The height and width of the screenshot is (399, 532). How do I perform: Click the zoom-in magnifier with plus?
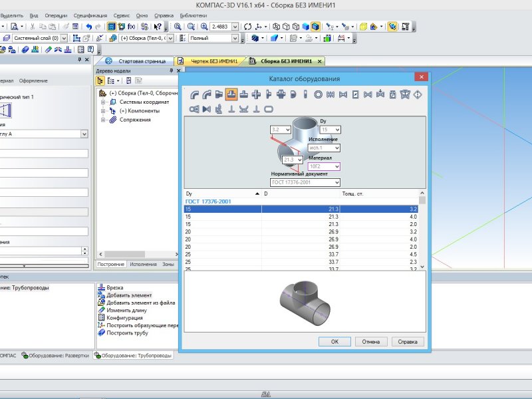click(x=204, y=27)
